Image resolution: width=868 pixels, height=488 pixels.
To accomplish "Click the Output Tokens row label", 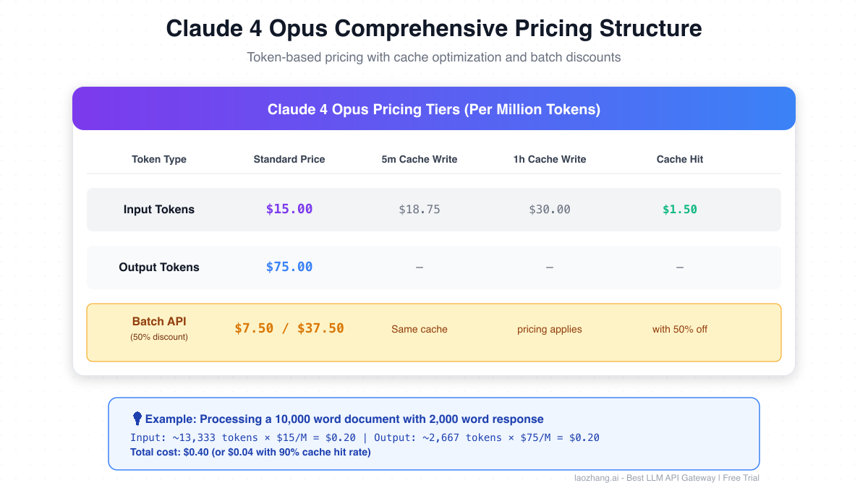I will point(159,267).
